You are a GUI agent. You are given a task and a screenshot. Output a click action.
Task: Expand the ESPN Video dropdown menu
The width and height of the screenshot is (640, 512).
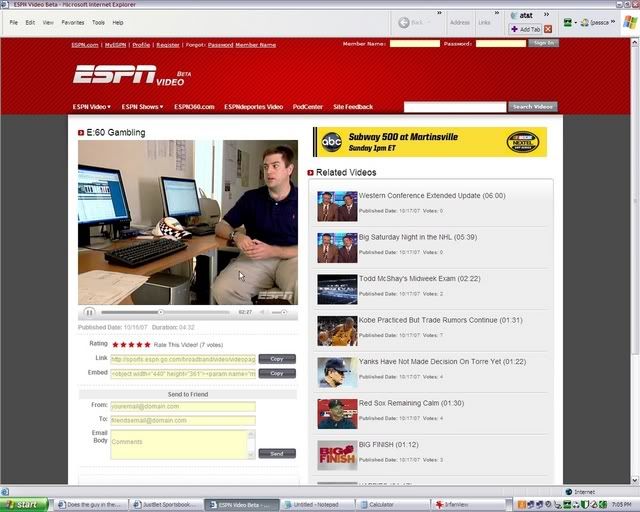(92, 107)
